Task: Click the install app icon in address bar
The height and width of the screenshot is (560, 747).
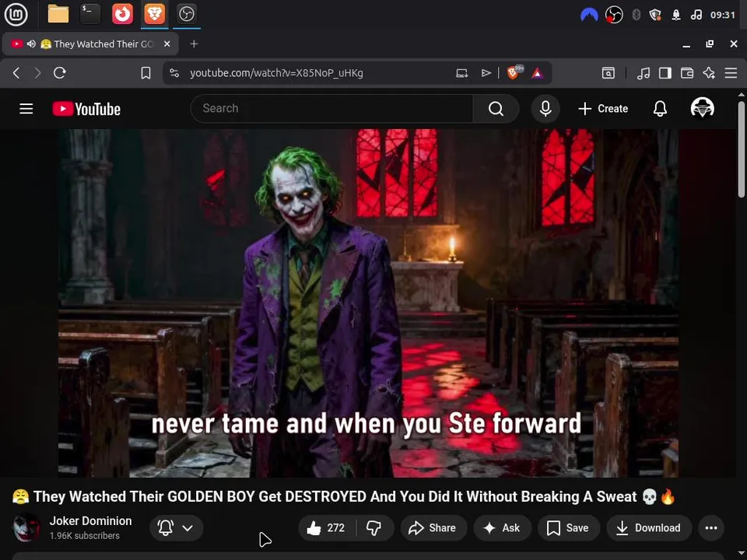Action: (462, 73)
